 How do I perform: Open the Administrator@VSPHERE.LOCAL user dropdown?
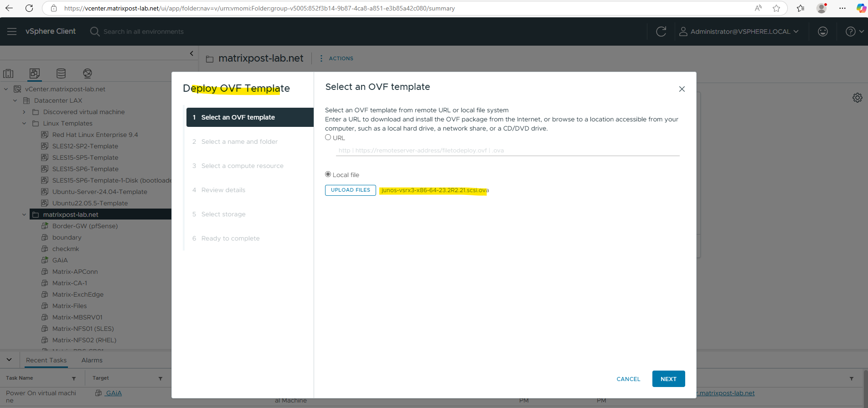[739, 31]
